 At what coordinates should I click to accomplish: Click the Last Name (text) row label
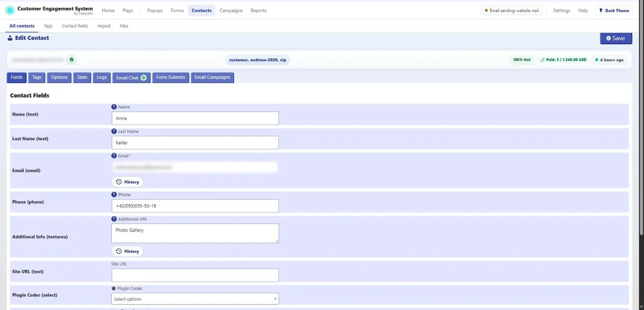pos(30,139)
